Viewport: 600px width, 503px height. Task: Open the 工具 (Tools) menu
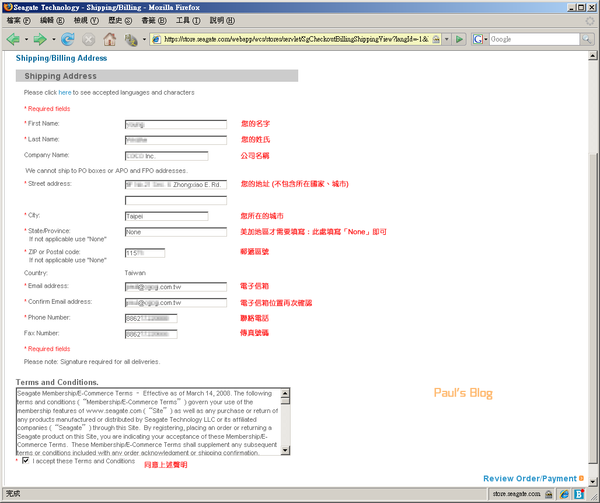(188, 21)
